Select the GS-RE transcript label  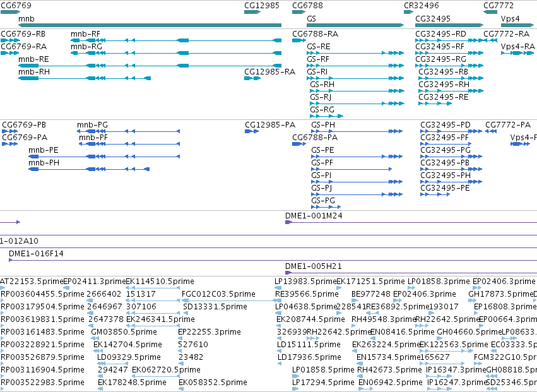coord(319,46)
